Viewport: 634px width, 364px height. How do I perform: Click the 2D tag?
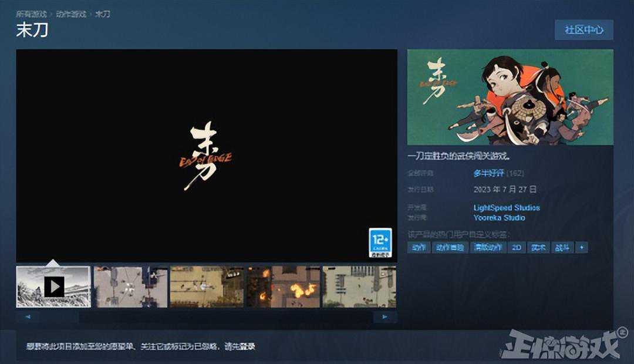pos(517,248)
